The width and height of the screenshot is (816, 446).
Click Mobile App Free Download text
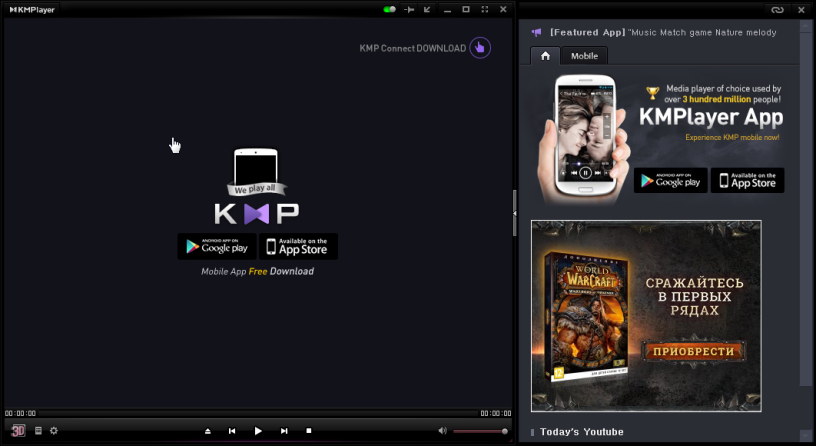pyautogui.click(x=258, y=271)
